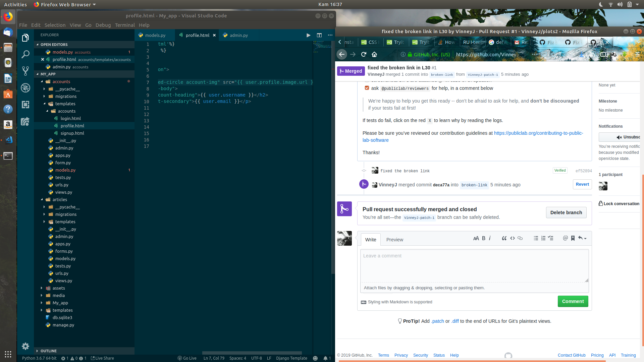
Task: Unsubscribe from pull request notifications
Action: click(x=621, y=137)
